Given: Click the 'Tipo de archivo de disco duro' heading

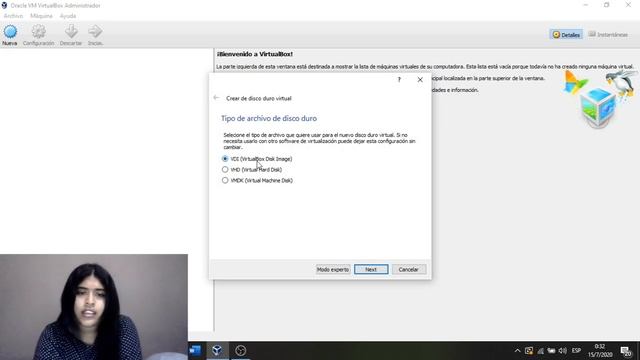Looking at the screenshot, I should pos(269,118).
